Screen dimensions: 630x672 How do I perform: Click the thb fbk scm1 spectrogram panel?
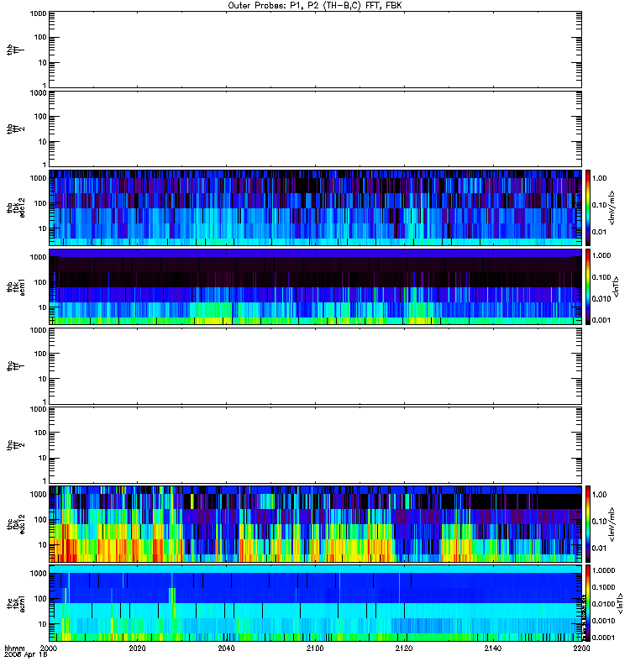point(316,286)
